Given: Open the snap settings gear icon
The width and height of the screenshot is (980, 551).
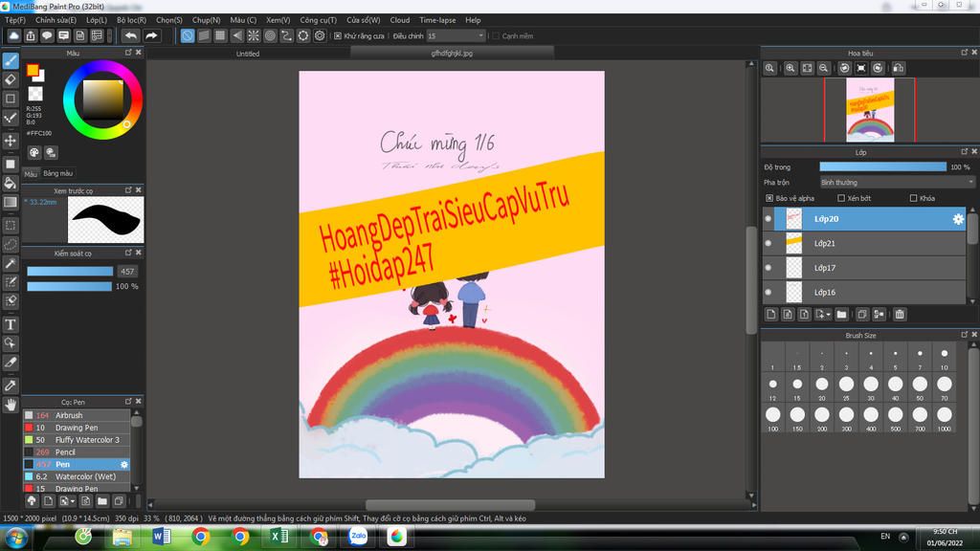Looking at the screenshot, I should (320, 35).
